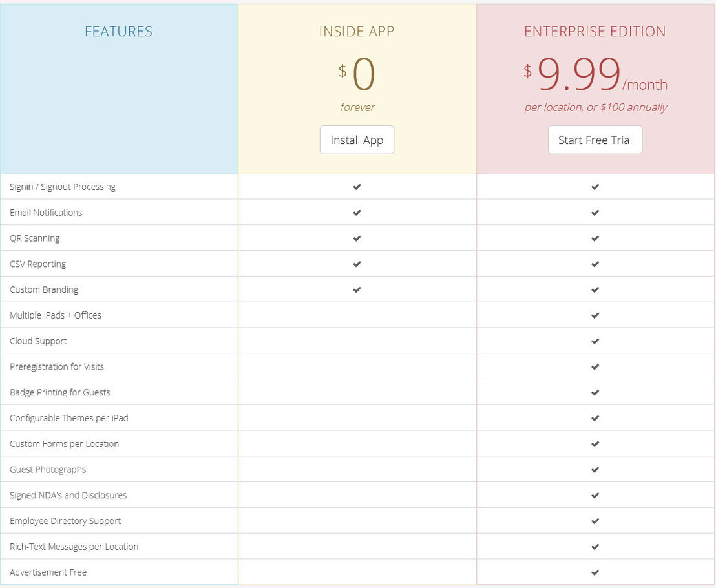The height and width of the screenshot is (588, 716).
Task: Click Inside App checkmark for Email Notifications
Action: 357,213
